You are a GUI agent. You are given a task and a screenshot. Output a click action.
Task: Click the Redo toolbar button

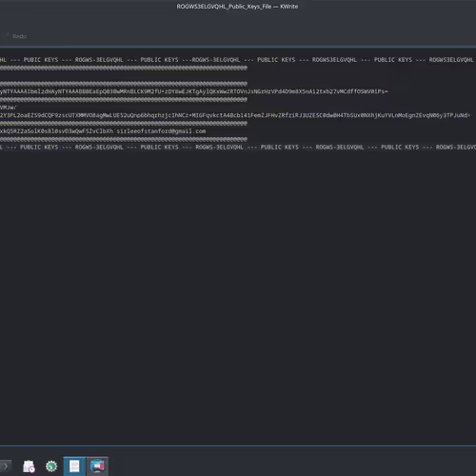pos(19,36)
